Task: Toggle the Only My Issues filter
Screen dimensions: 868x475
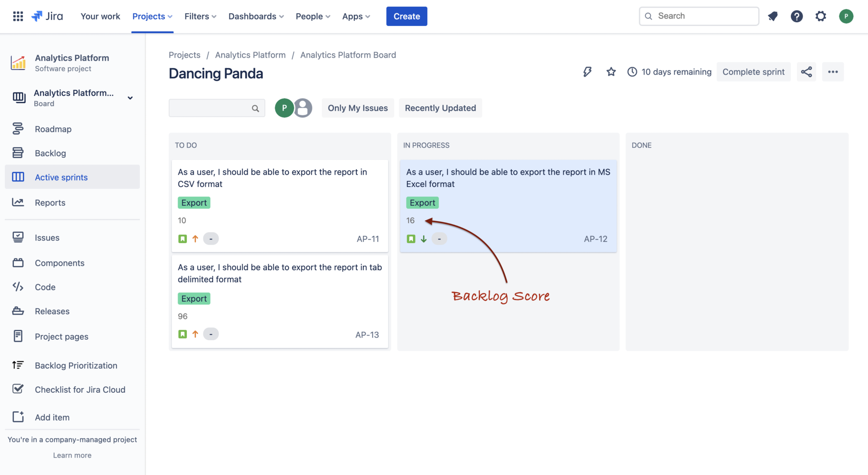Action: pyautogui.click(x=357, y=108)
